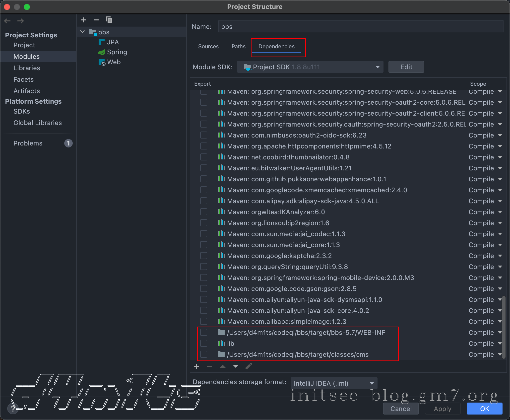The width and height of the screenshot is (510, 420).
Task: Open the Module SDK dropdown
Action: (x=310, y=67)
